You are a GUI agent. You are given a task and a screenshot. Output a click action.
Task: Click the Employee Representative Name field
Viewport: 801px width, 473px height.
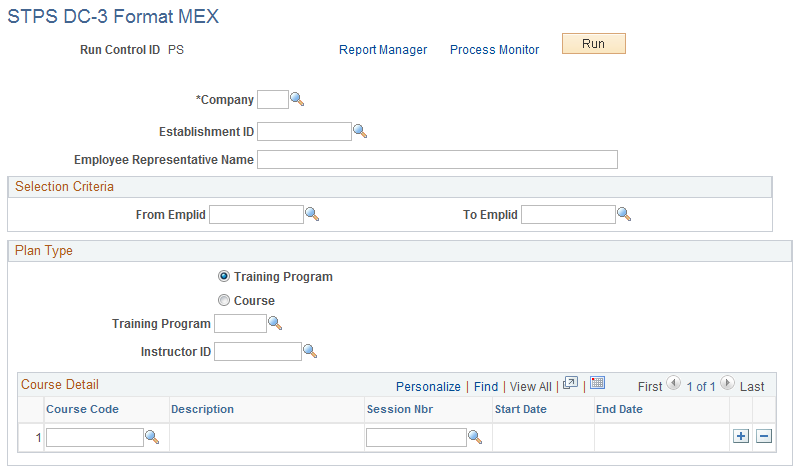(x=437, y=160)
